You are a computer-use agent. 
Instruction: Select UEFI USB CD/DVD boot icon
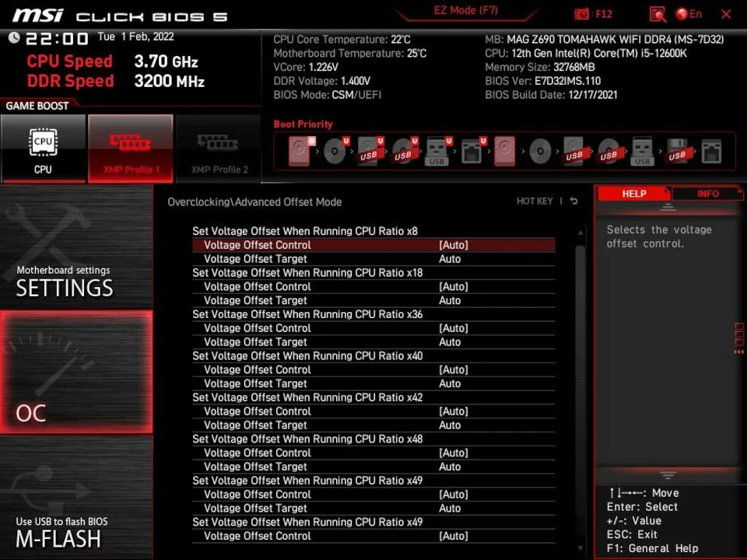405,151
